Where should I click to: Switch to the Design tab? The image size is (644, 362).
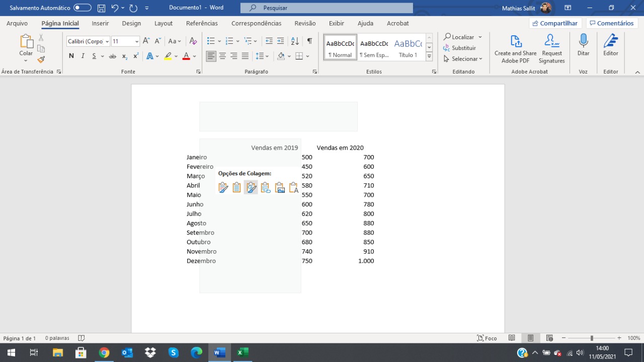click(x=131, y=24)
